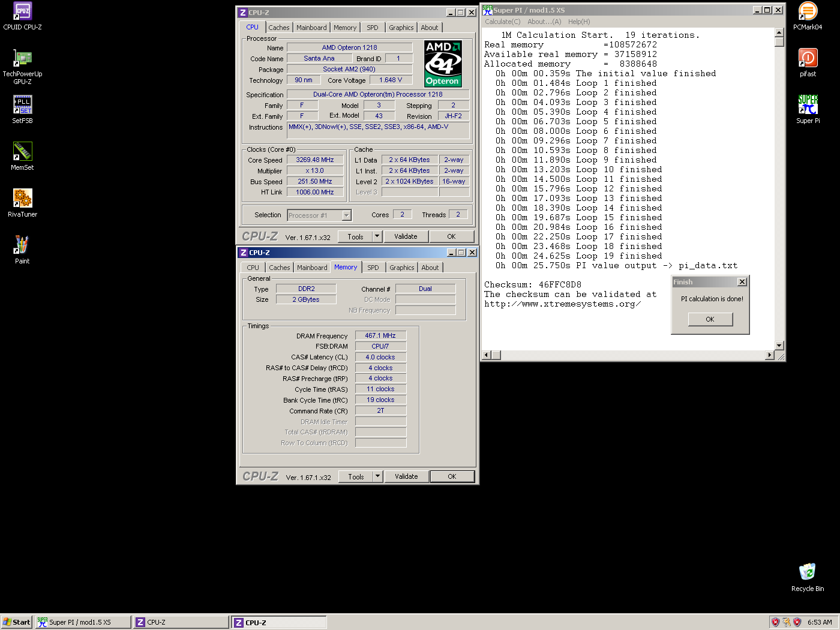Click Validate in lower CPU-Z window
The width and height of the screenshot is (840, 630).
pyautogui.click(x=406, y=476)
